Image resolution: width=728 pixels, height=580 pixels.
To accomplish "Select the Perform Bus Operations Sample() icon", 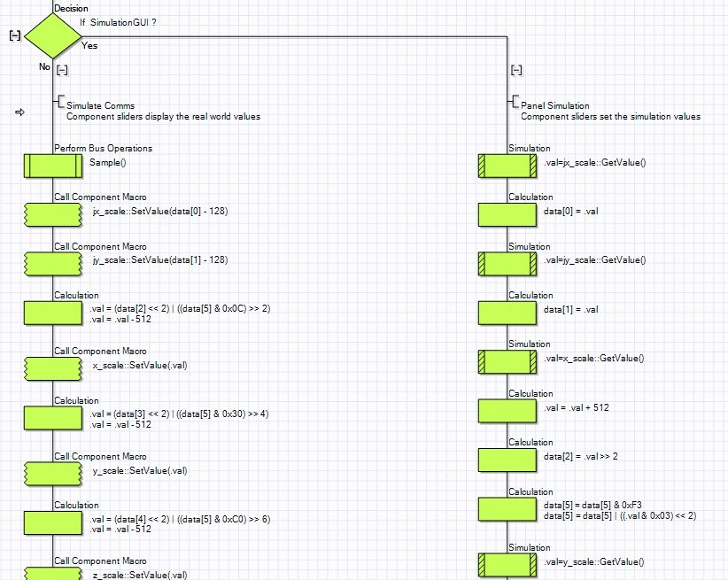I will (52, 166).
